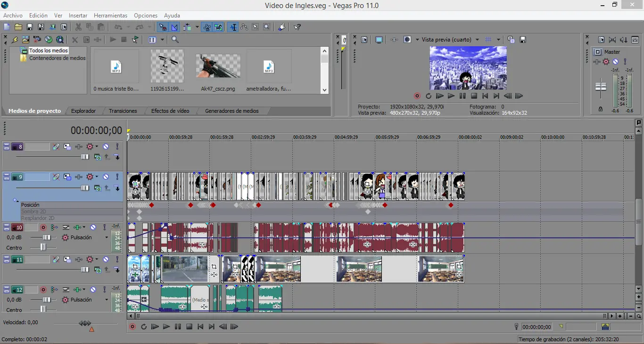Viewport: 644px width, 344px height.
Task: Save the preview snapshot to file
Action: pos(523,40)
